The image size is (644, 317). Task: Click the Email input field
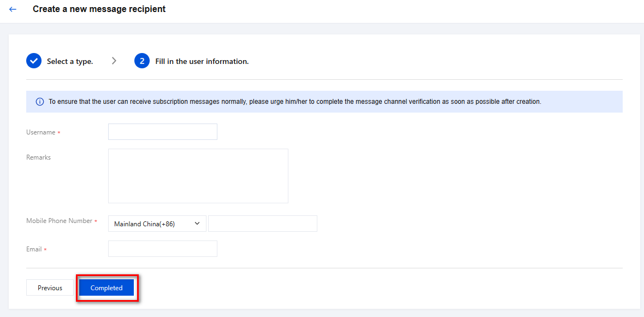point(163,249)
